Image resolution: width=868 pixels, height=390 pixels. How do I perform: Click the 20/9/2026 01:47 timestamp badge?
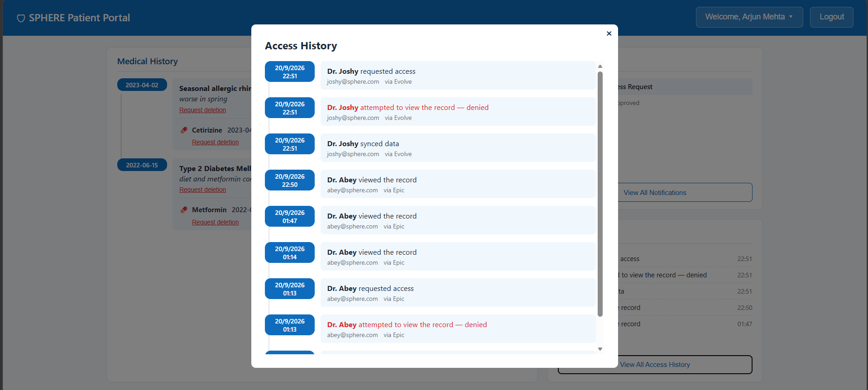290,216
